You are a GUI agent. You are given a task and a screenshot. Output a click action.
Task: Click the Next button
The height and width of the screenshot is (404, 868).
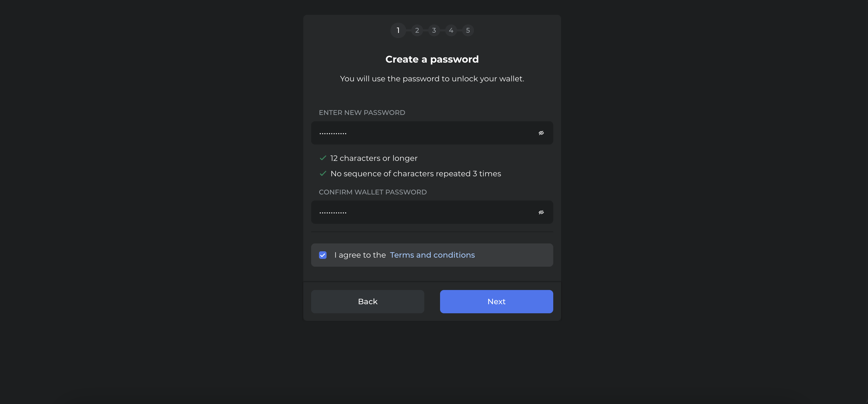pos(496,302)
